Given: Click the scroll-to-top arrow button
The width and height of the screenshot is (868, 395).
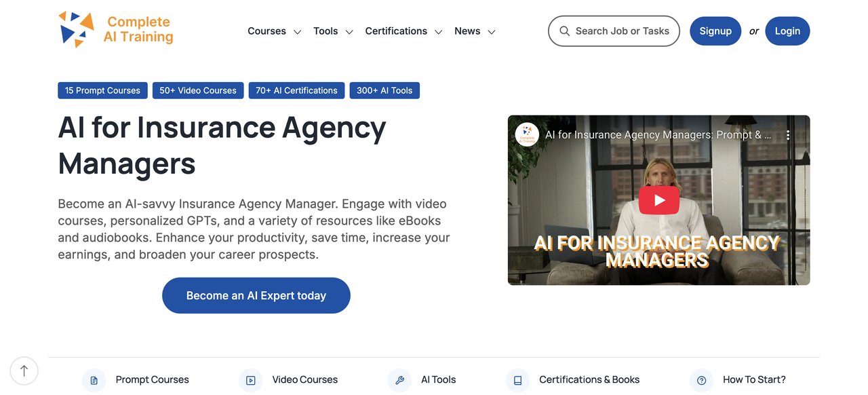Looking at the screenshot, I should 24,371.
